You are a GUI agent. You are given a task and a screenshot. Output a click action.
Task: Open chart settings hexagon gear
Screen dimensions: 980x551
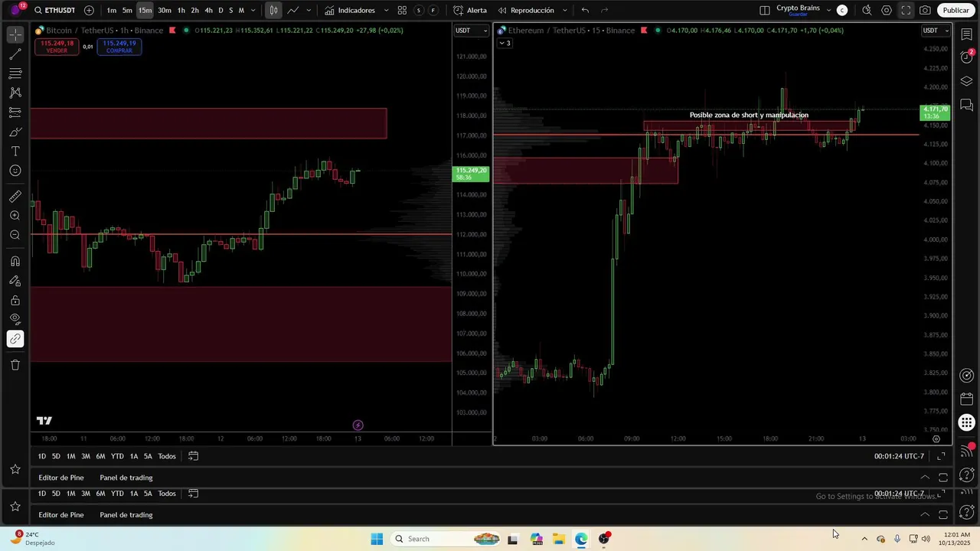coord(887,11)
